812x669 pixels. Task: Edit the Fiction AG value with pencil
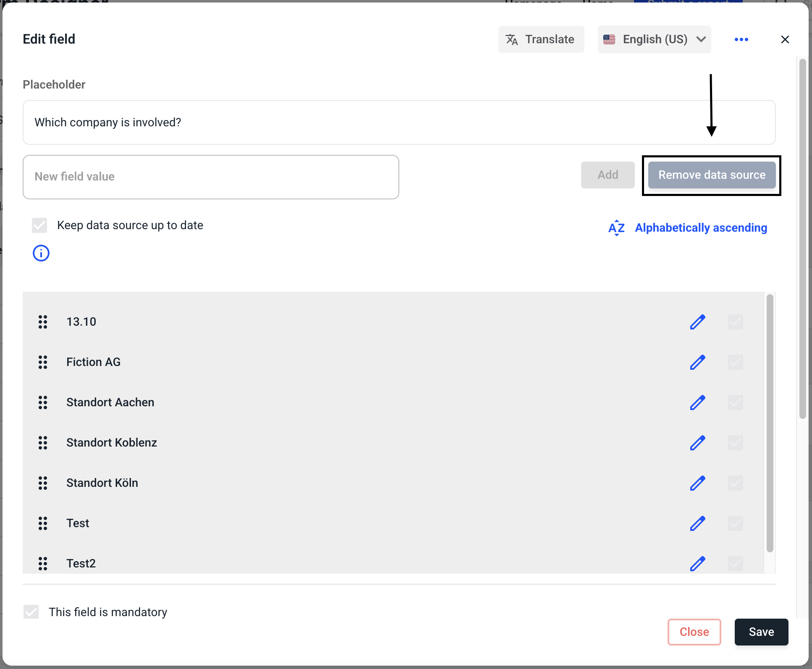[x=697, y=362]
